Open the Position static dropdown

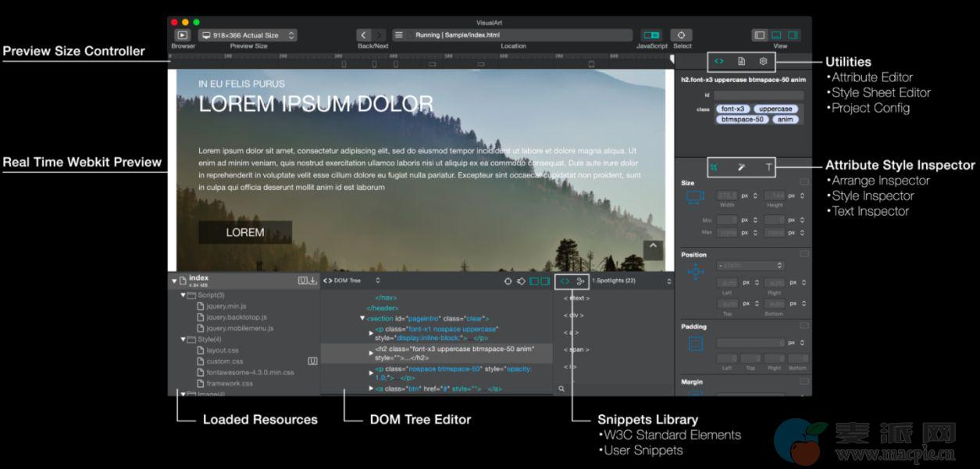tap(750, 266)
